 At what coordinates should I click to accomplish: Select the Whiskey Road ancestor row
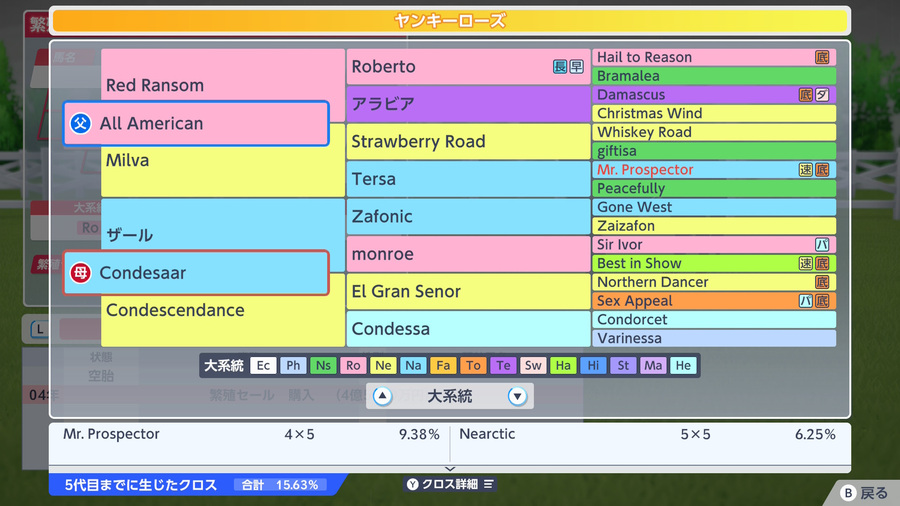[714, 132]
